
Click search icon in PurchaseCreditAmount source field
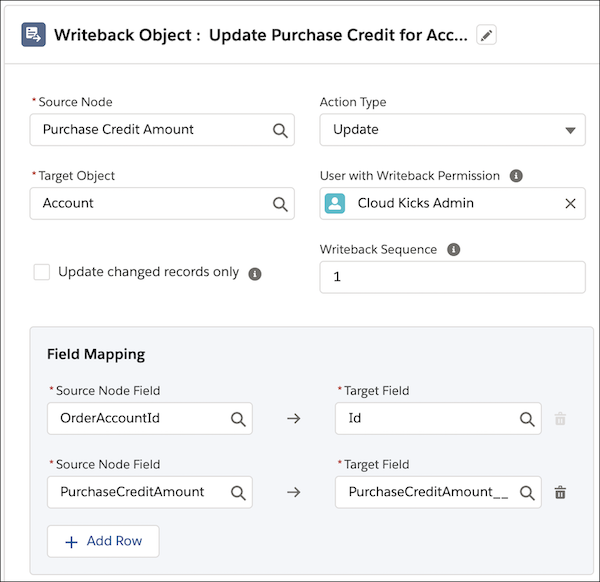point(238,492)
